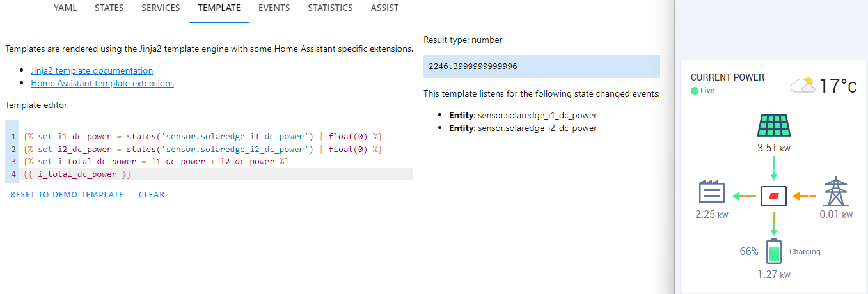Screen dimensions: 868x294
Task: Click line 3 setting i_total_dc_power
Action: point(156,162)
